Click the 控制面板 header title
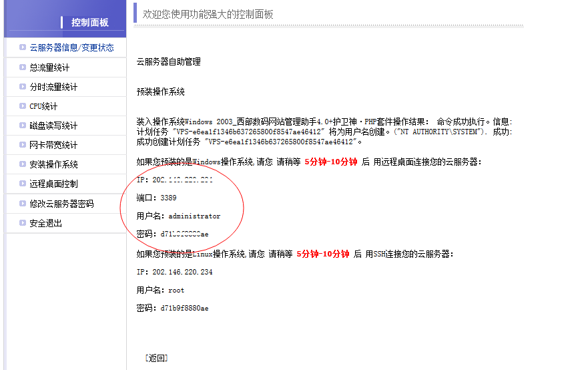 [x=90, y=23]
